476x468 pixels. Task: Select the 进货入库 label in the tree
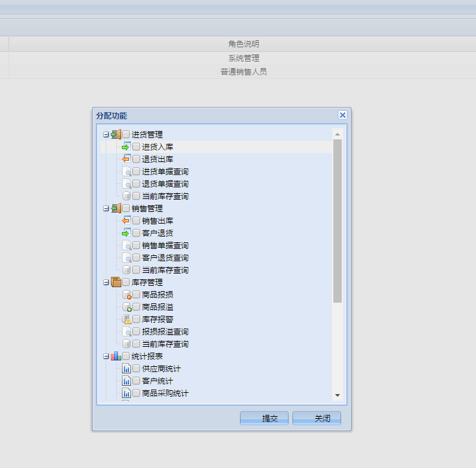click(x=158, y=147)
